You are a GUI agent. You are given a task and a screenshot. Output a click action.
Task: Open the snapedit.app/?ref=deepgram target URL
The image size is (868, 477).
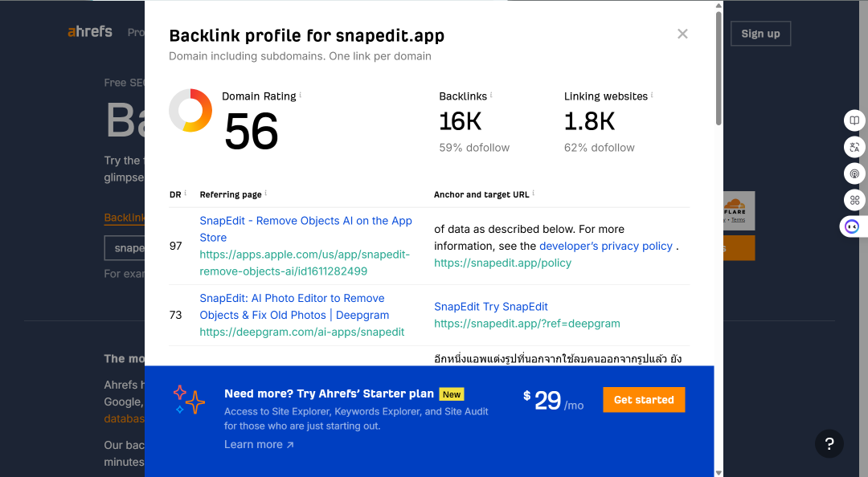[527, 324]
